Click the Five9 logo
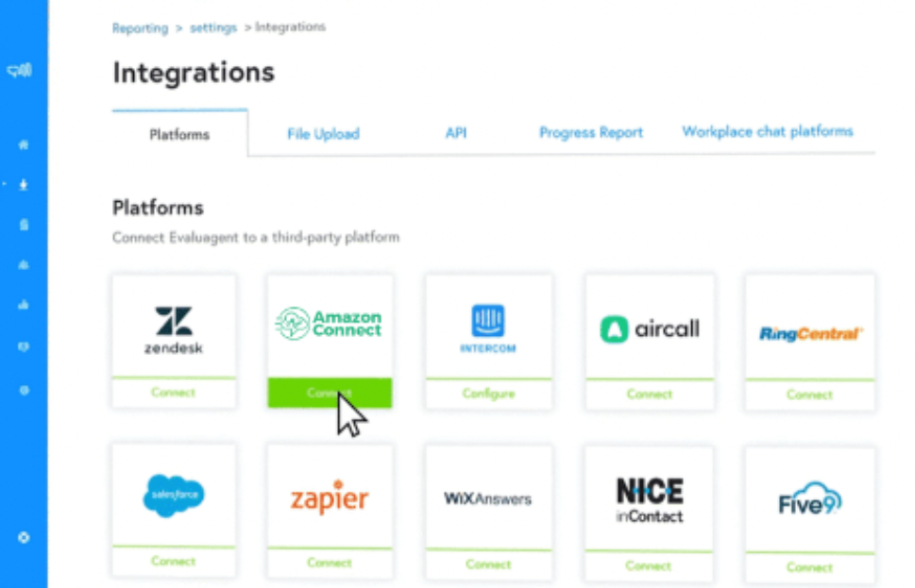915x588 pixels. [x=810, y=498]
